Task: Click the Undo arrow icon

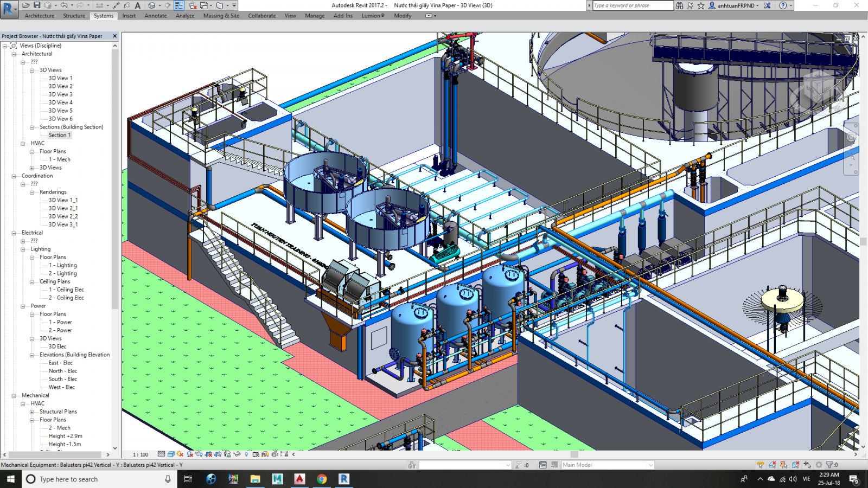Action: (64, 5)
